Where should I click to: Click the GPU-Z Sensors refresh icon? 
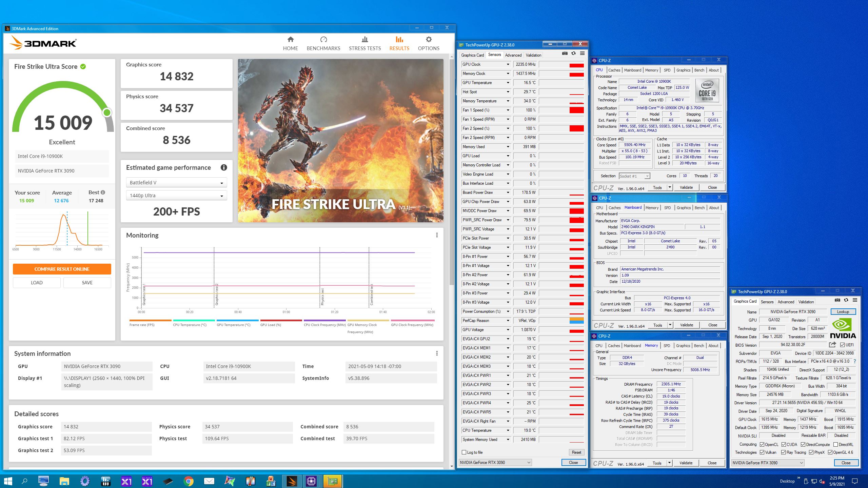pyautogui.click(x=573, y=54)
